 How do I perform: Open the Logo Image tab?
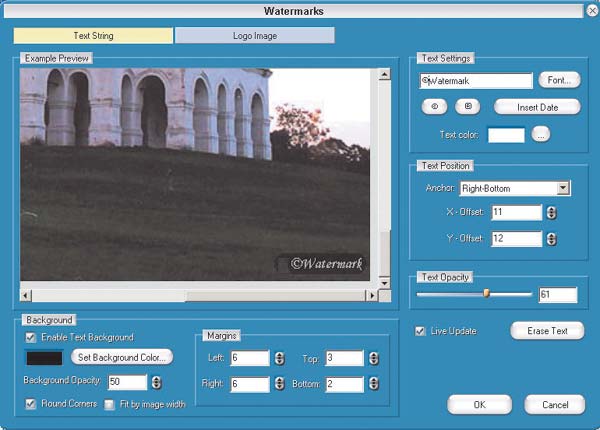click(255, 36)
